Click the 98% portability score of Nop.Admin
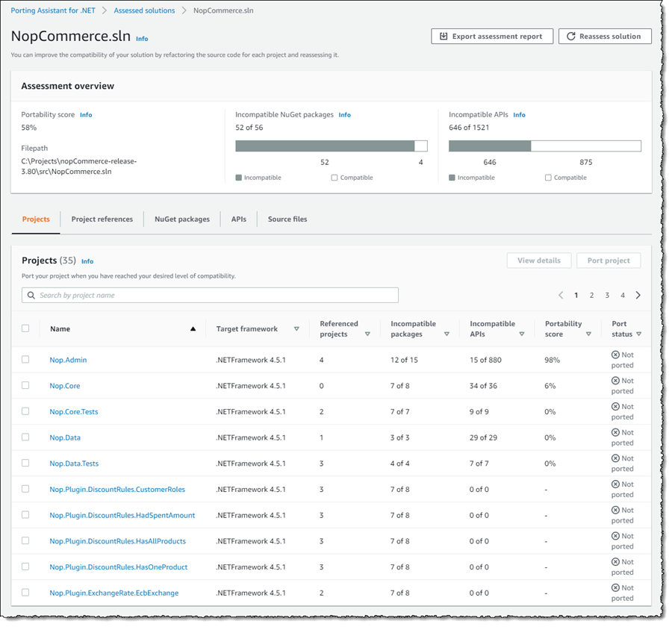The height and width of the screenshot is (627, 672). (552, 360)
